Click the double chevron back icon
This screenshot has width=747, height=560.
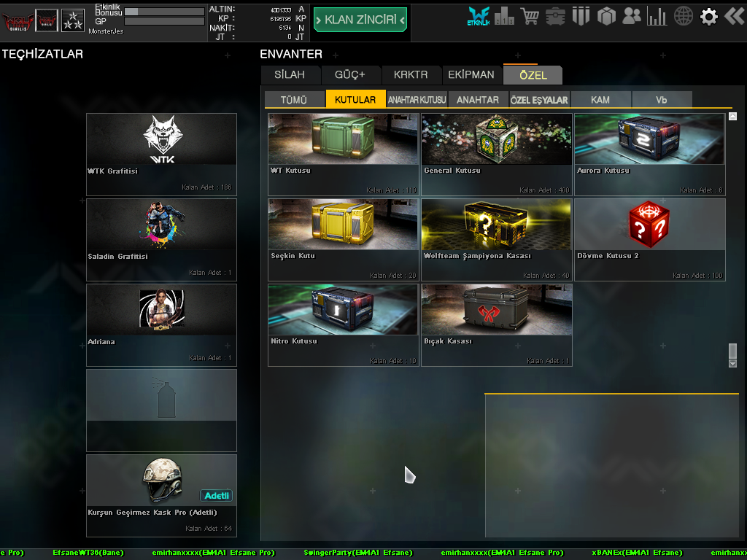(x=734, y=16)
